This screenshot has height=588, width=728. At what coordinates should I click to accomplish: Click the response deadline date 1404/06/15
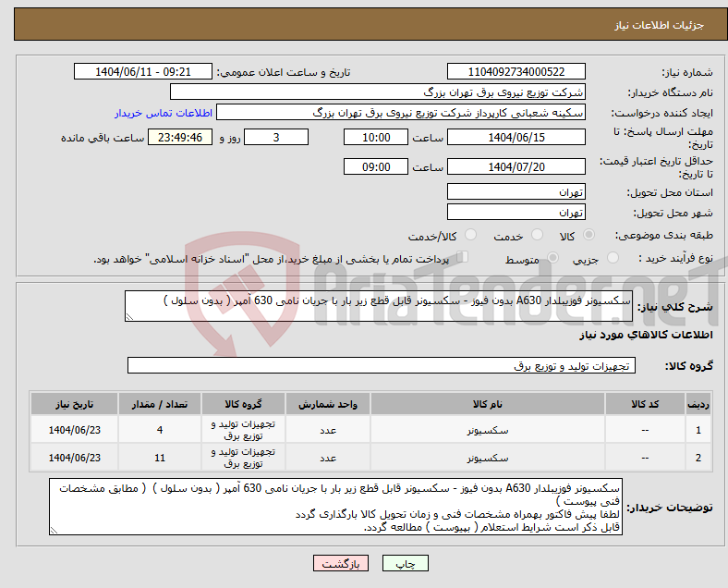(x=516, y=137)
